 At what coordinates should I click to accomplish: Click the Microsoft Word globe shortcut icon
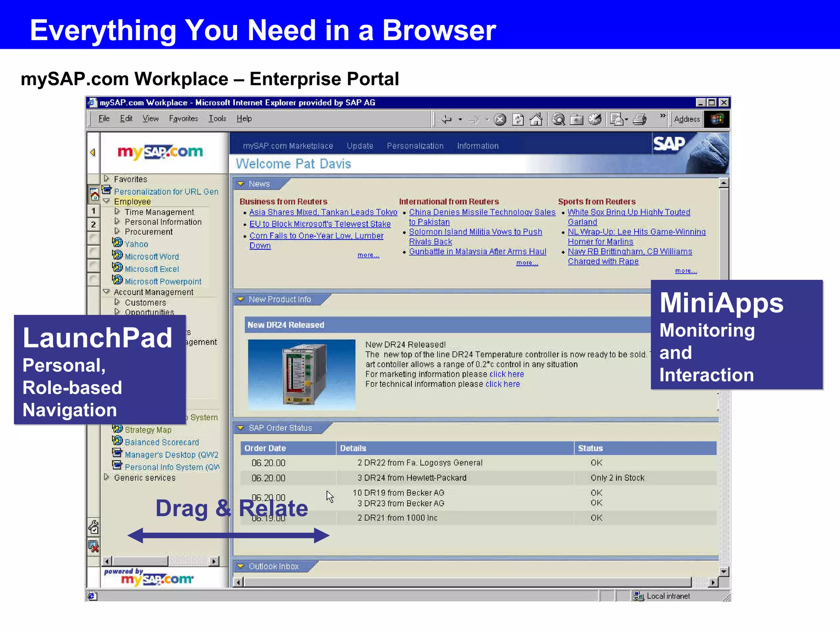pos(117,255)
